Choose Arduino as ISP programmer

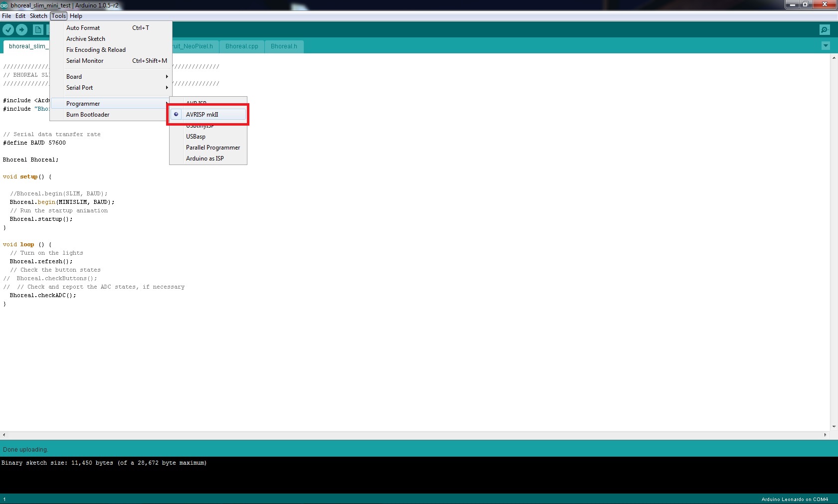point(209,159)
